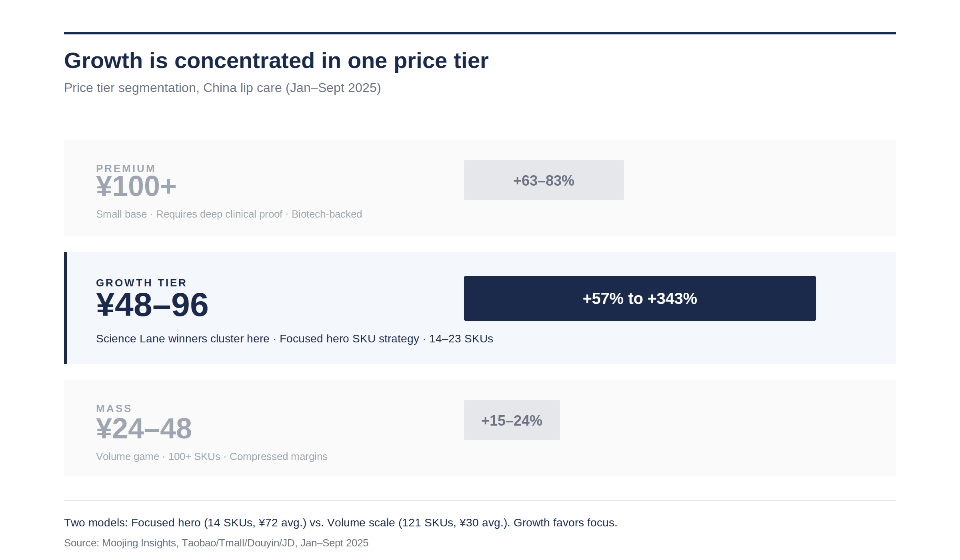
Task: Click the Two models takeaway sentence
Action: click(340, 523)
